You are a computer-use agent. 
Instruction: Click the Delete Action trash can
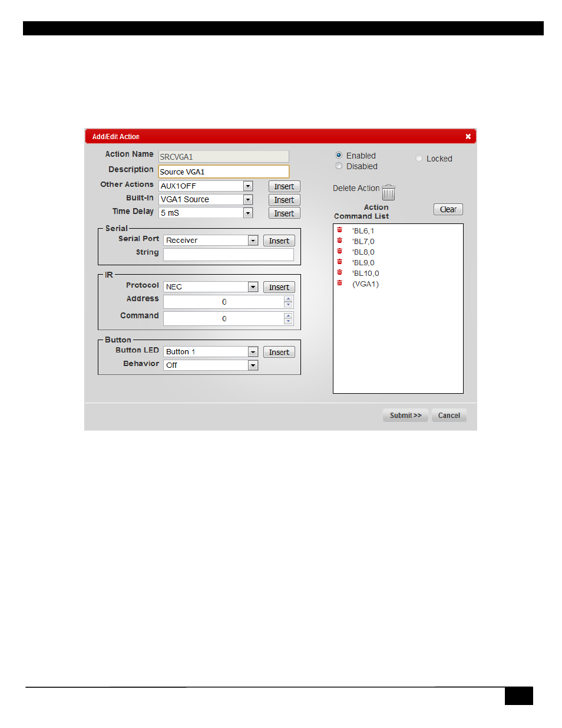pos(388,193)
